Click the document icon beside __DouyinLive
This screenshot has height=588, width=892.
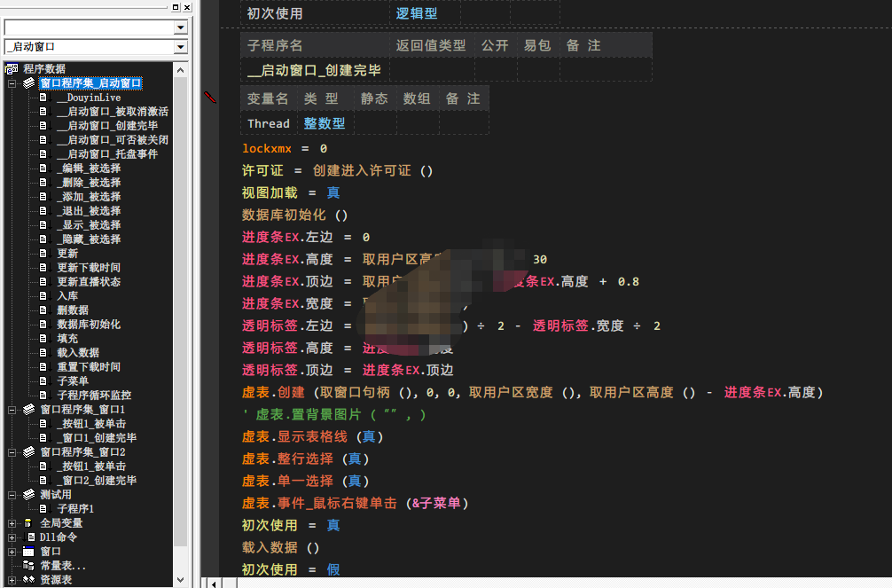click(43, 98)
